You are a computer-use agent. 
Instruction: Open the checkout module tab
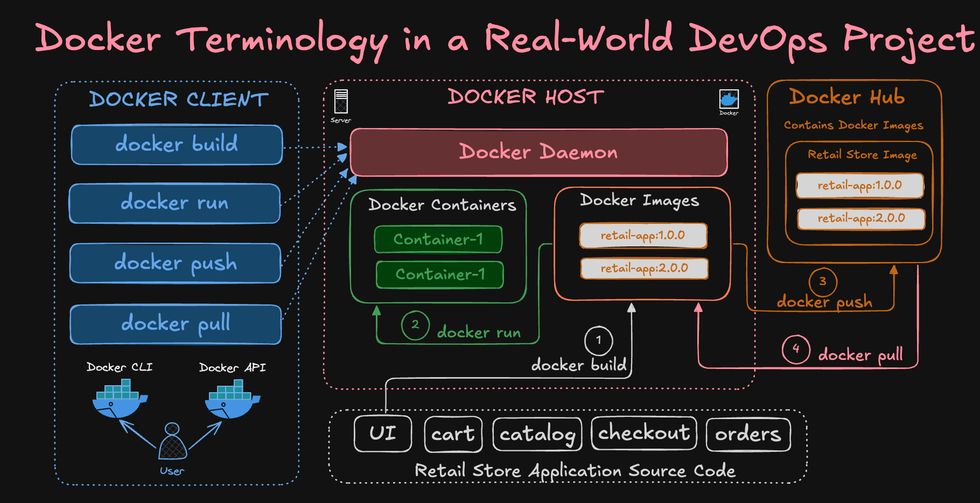[644, 433]
